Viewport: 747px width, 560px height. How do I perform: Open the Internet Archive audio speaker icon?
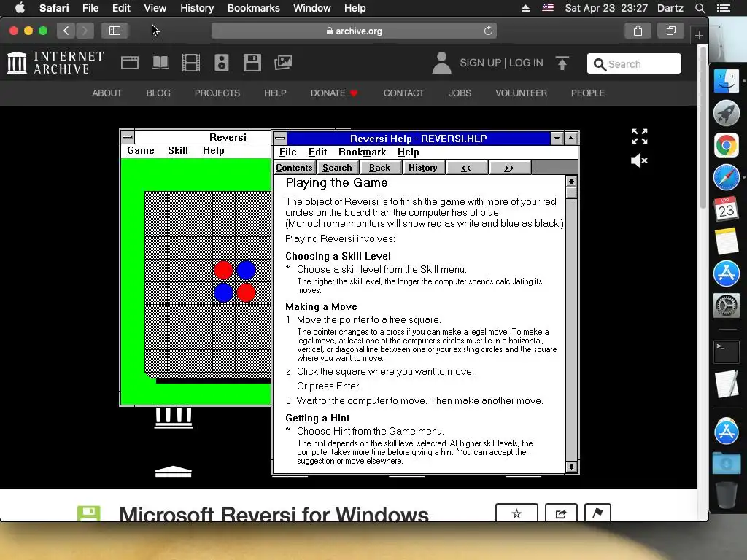click(222, 63)
